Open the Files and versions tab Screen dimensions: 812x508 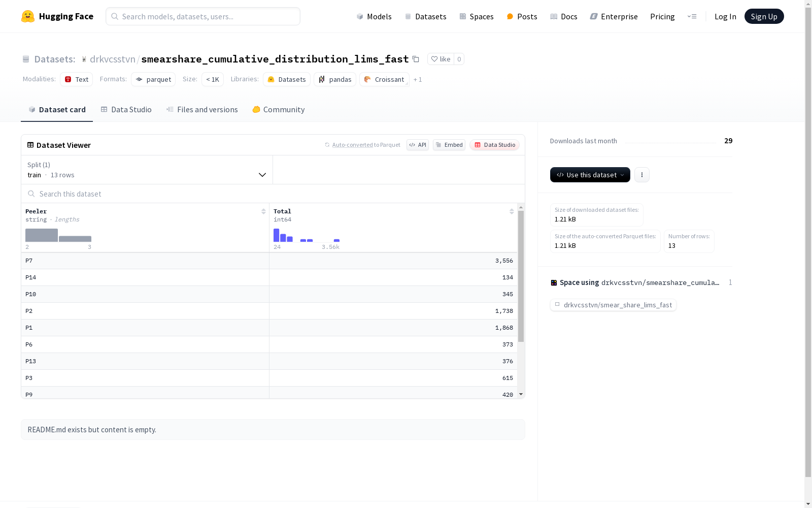pos(202,110)
